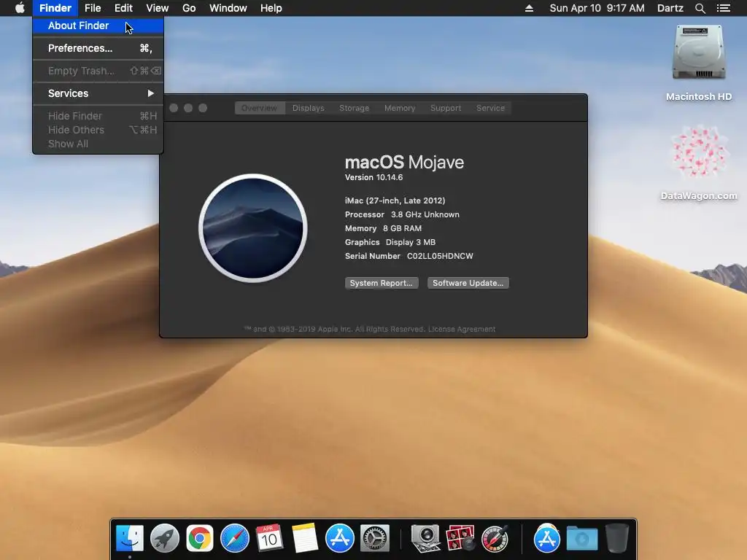This screenshot has width=747, height=560.
Task: Open App Store icon beside Notes
Action: (340, 538)
